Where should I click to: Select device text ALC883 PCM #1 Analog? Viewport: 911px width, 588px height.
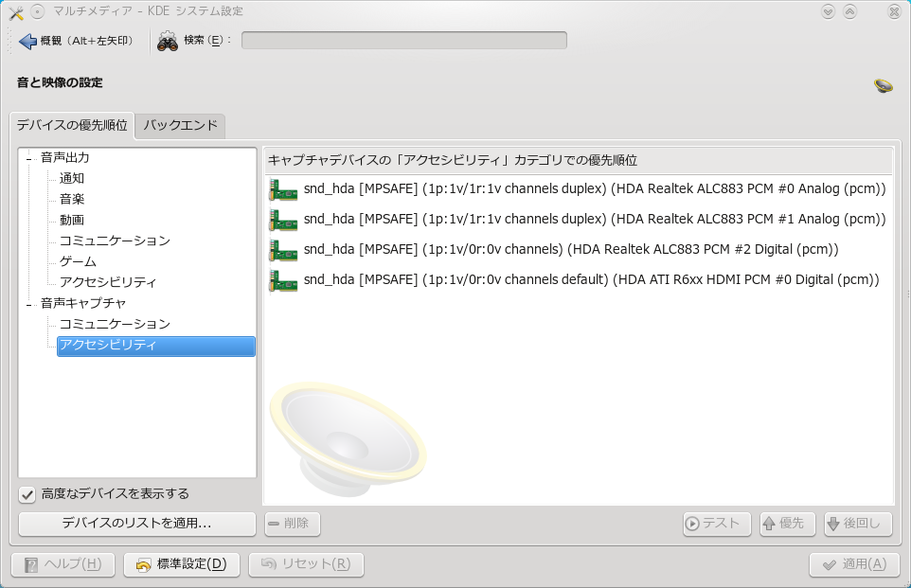pos(595,220)
